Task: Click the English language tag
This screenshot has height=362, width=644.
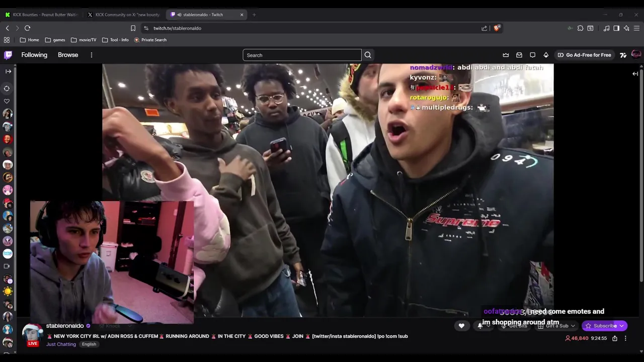Action: coord(89,344)
